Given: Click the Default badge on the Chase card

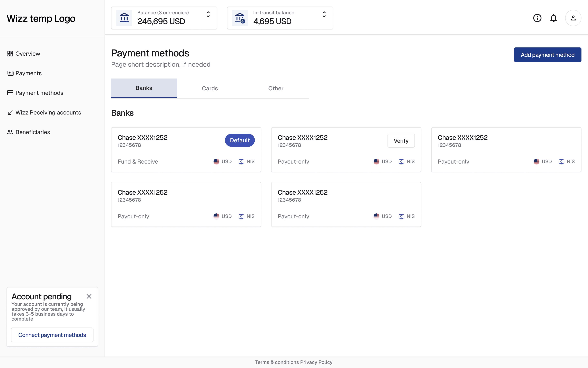Looking at the screenshot, I should point(240,140).
